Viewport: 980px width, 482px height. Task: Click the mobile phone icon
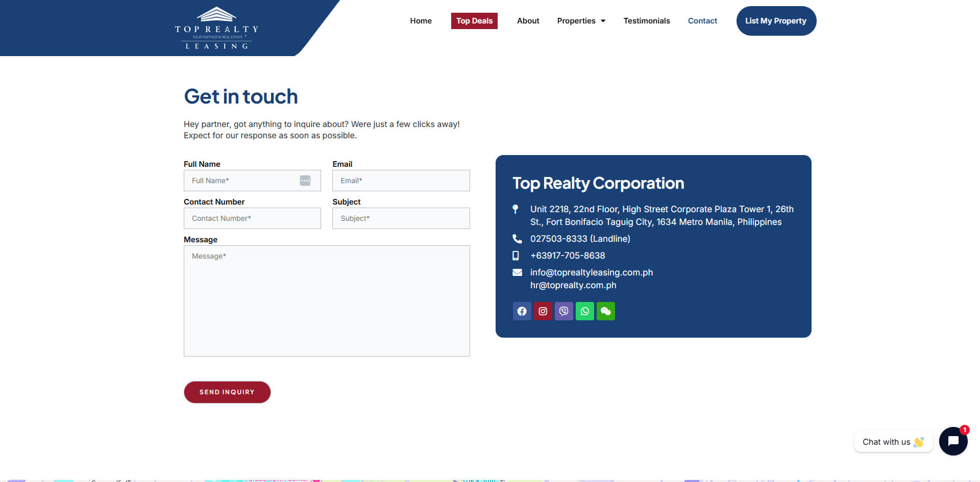point(516,256)
